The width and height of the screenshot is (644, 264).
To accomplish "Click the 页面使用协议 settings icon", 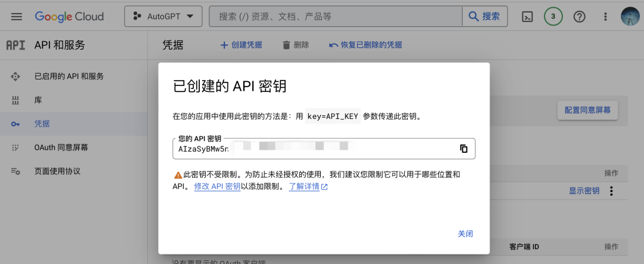I will click(16, 171).
